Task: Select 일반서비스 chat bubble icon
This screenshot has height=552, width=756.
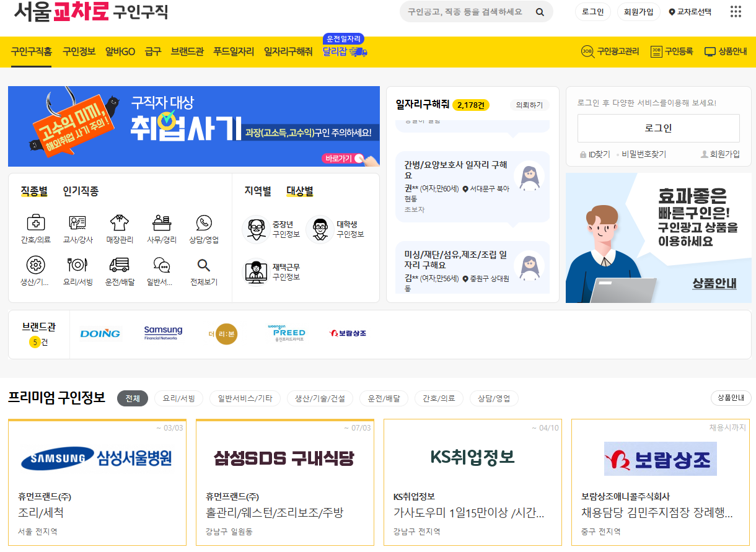Action: [x=162, y=265]
